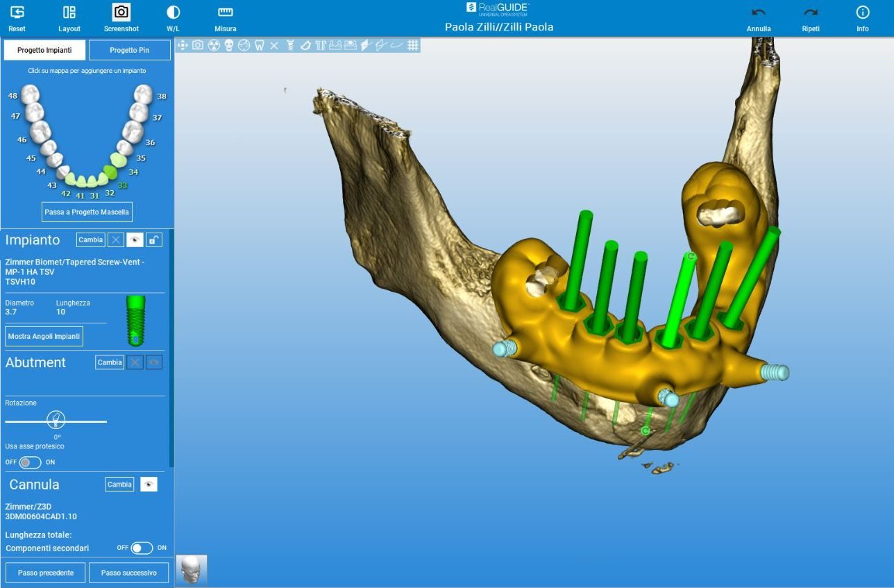Click the Screenshot camera icon in top bar
Screen dimensions: 894x588
click(121, 12)
